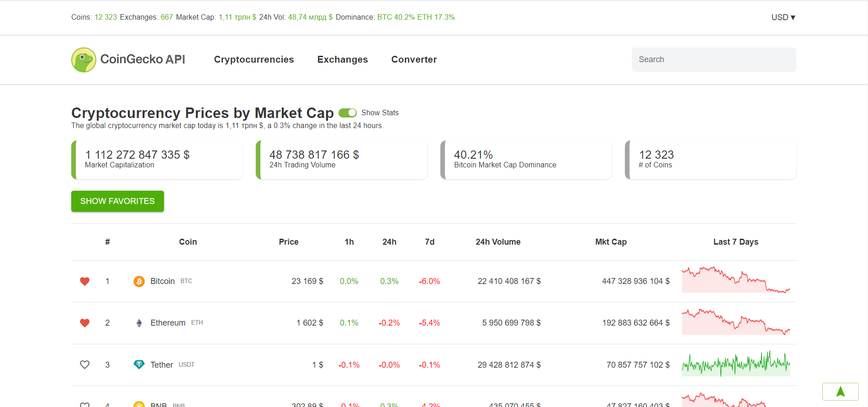Click Ethereum market cap 192 883 632 664 $

[636, 323]
